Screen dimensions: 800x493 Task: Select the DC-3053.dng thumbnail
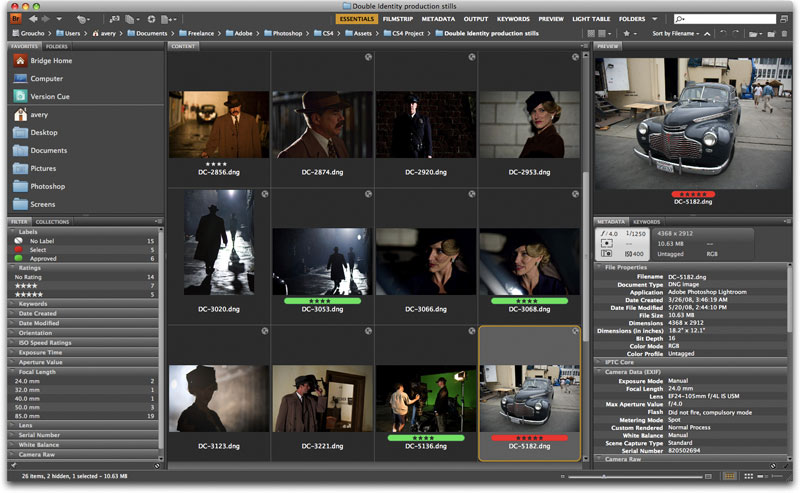(x=322, y=262)
